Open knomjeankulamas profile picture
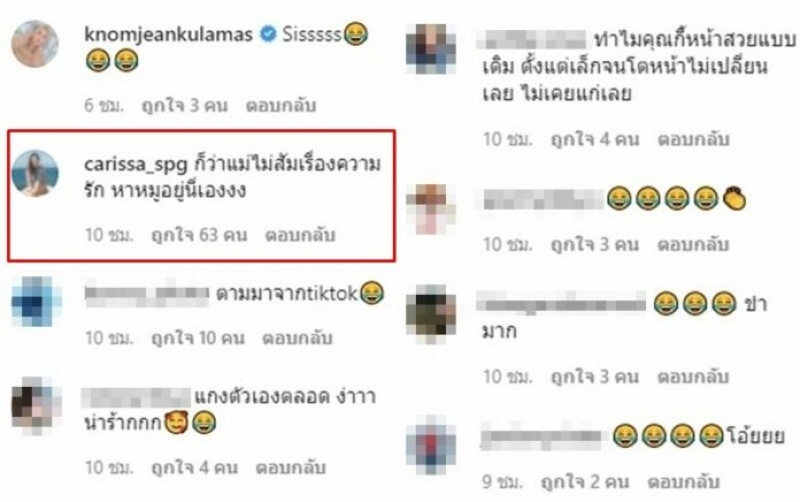This screenshot has height=502, width=800. [x=35, y=44]
